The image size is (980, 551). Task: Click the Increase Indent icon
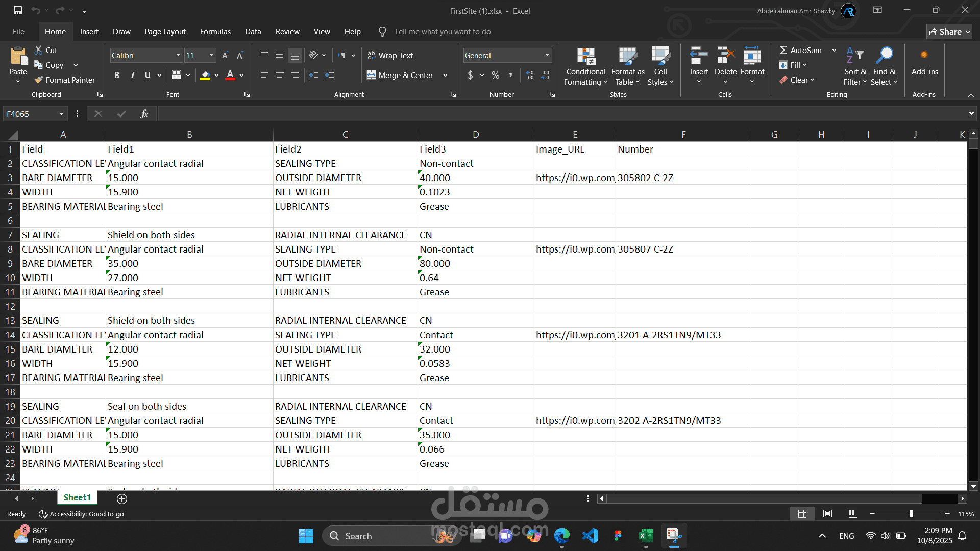[329, 75]
